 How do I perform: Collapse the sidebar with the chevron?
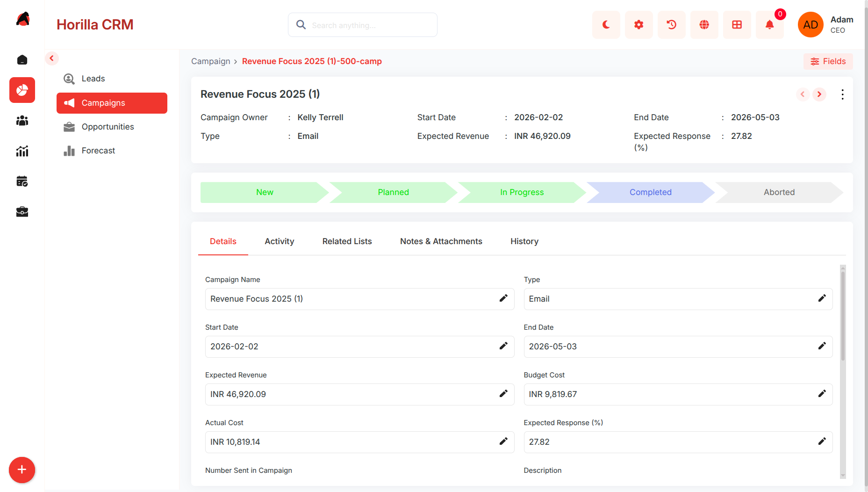pos(52,58)
